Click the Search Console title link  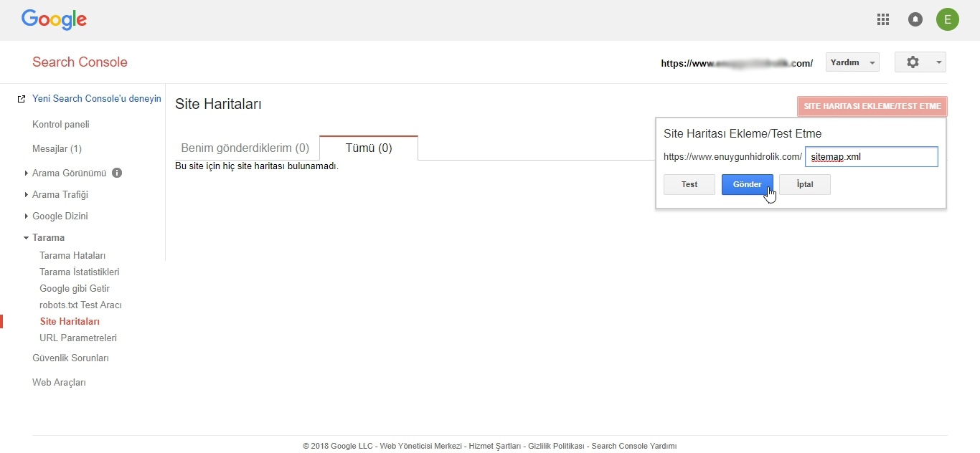coord(80,62)
